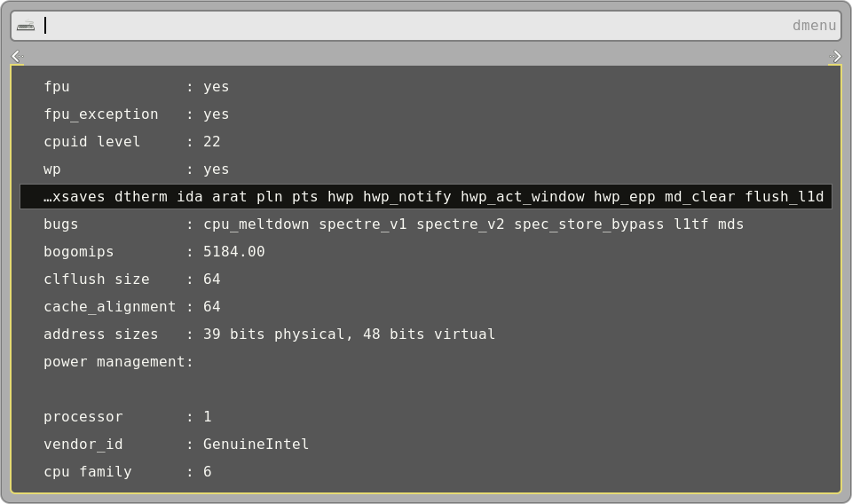This screenshot has height=504, width=852.
Task: Click the 'dmenu' label in the search bar
Action: coord(814,26)
